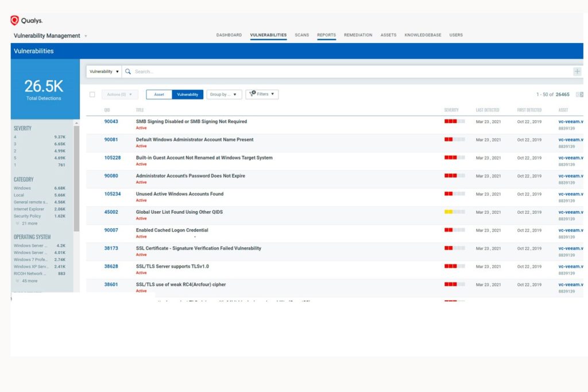Open the Group by dropdown
Viewport: 588px width, 392px height.
pyautogui.click(x=223, y=95)
